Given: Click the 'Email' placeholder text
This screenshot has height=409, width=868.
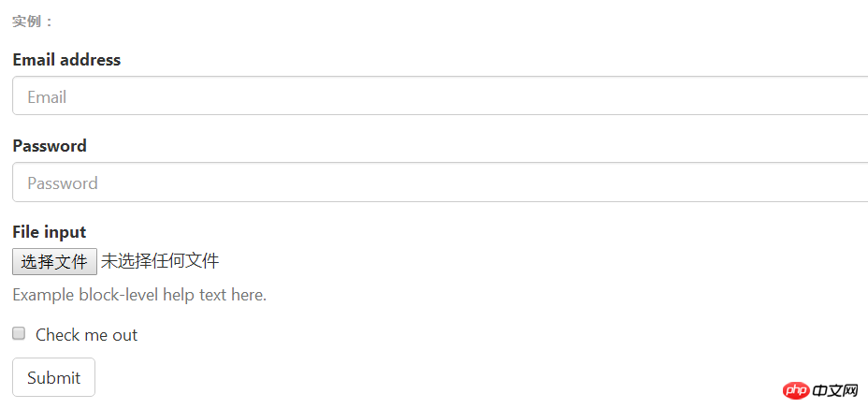Looking at the screenshot, I should (47, 97).
